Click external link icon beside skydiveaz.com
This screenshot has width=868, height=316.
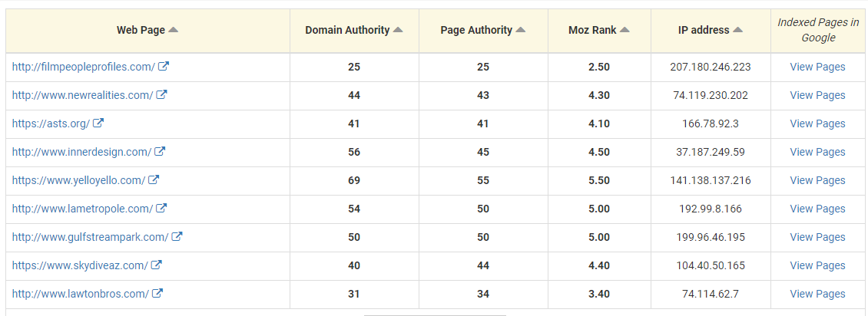coord(156,265)
